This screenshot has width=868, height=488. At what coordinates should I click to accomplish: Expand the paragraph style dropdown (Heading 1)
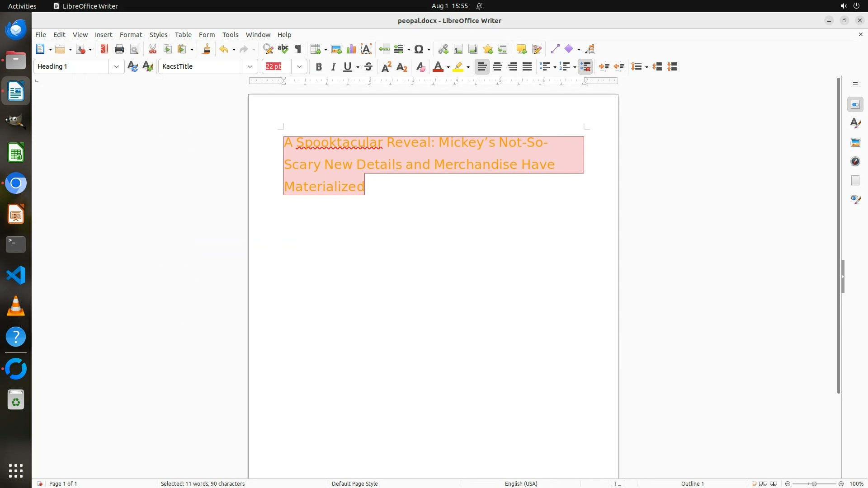pos(117,66)
